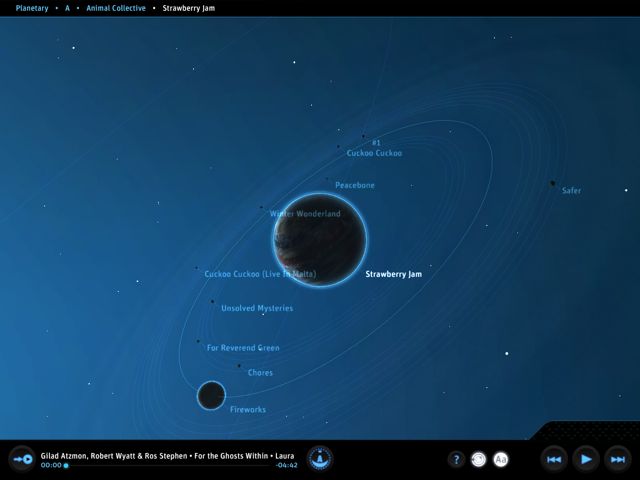Image resolution: width=640 pixels, height=480 pixels.
Task: Open the Planetary breadcrumb link
Action: point(32,8)
